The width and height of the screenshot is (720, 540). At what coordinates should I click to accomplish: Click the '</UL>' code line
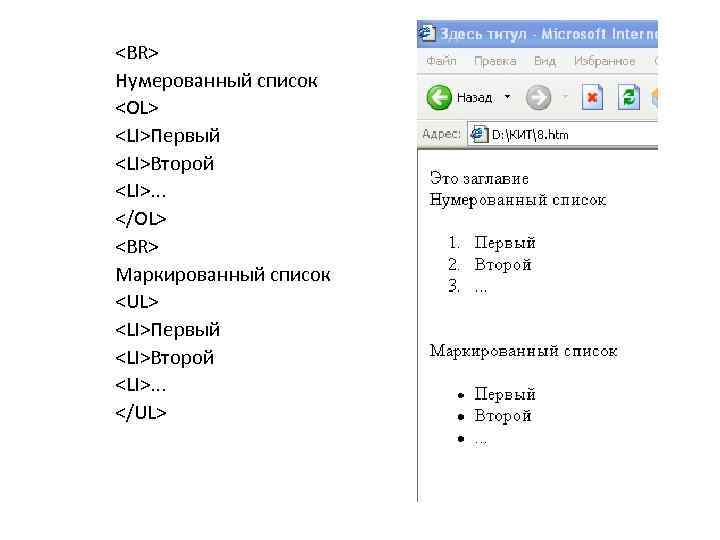141,412
